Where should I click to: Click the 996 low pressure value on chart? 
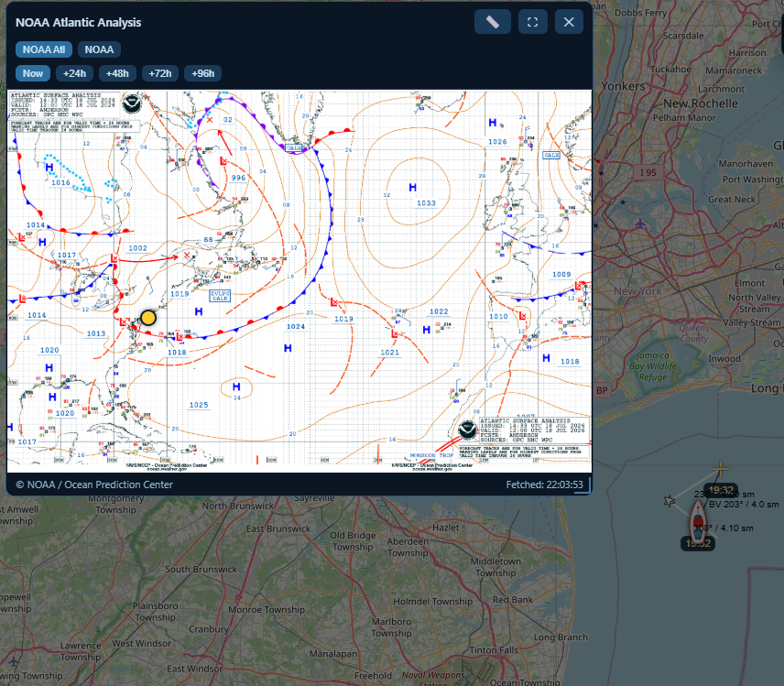point(238,178)
